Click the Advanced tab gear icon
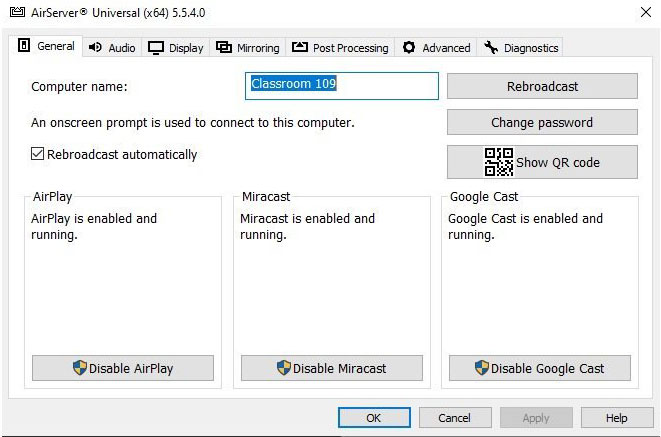 pyautogui.click(x=409, y=47)
